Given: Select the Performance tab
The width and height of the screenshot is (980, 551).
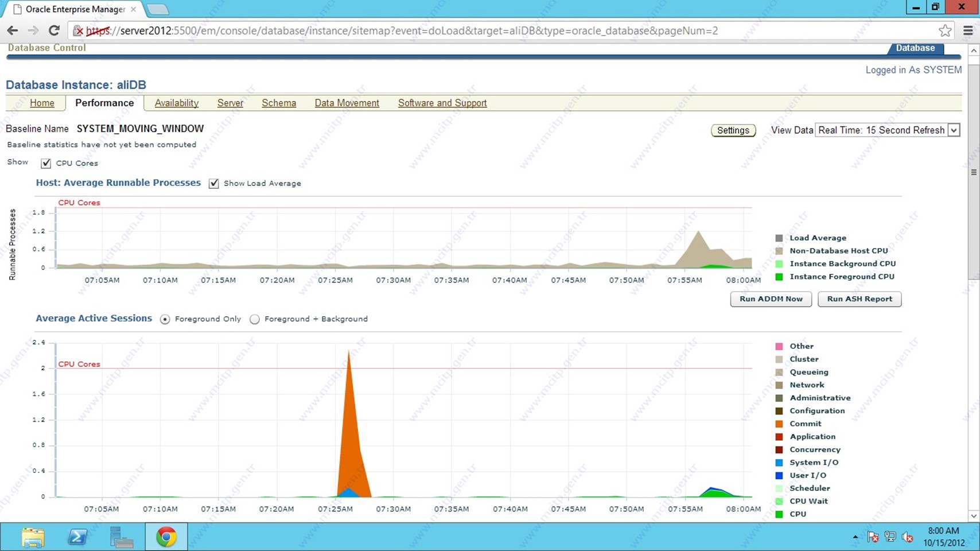Looking at the screenshot, I should point(104,103).
